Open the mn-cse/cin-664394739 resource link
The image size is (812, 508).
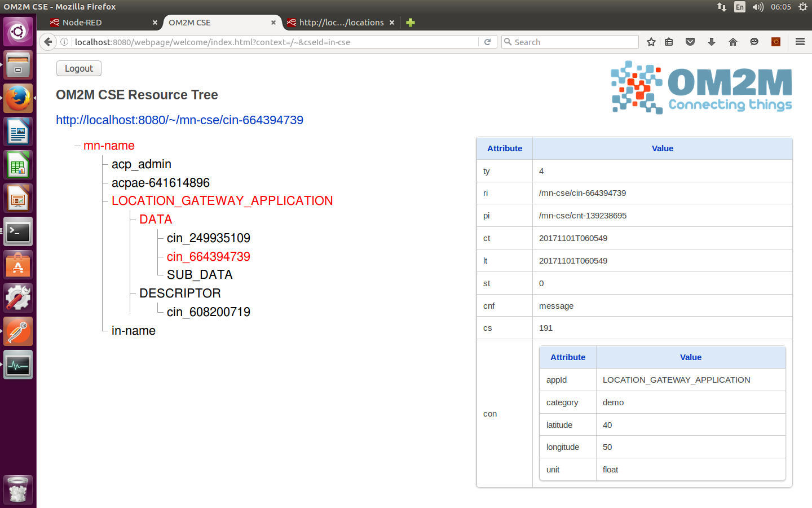pyautogui.click(x=179, y=120)
